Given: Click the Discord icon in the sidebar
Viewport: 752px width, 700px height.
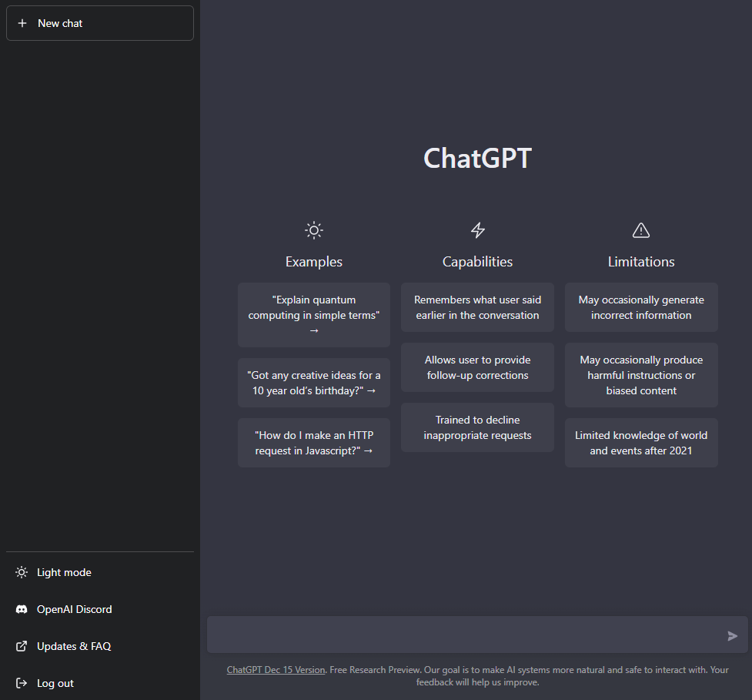Looking at the screenshot, I should (21, 608).
